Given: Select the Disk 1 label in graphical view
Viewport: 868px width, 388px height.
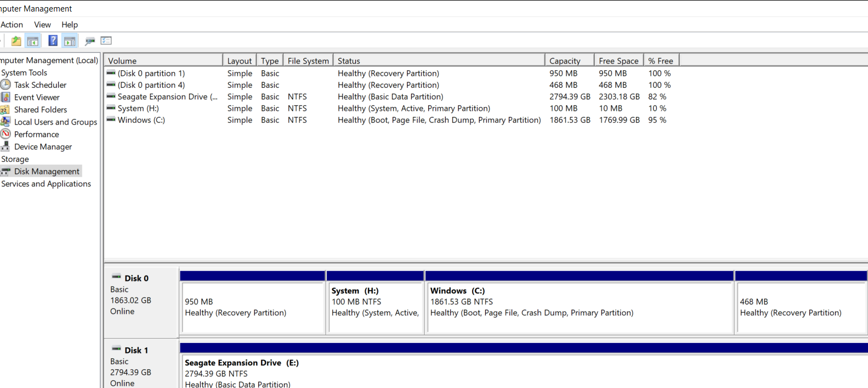Looking at the screenshot, I should point(136,350).
